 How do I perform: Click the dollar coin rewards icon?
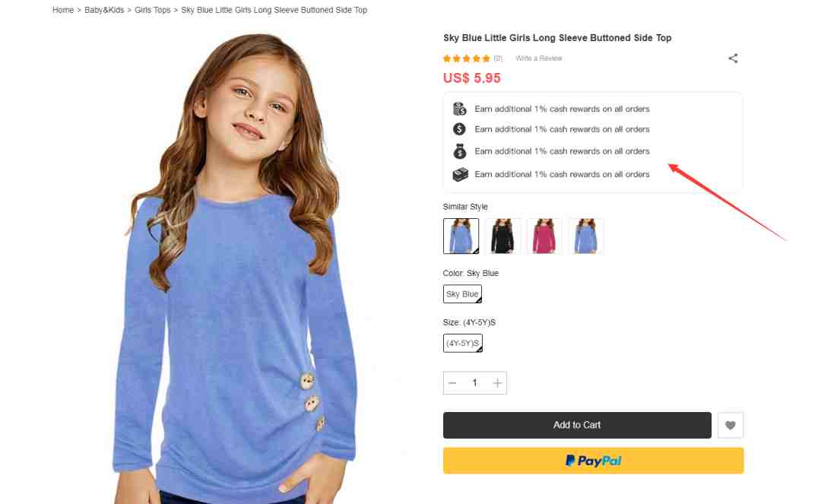459,129
